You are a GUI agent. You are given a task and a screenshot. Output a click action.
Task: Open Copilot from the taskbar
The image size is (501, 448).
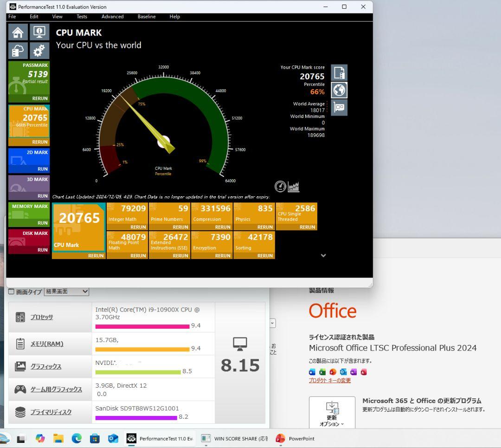40,438
